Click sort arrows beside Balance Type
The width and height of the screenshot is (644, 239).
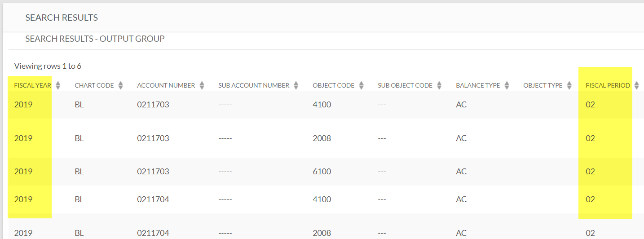click(507, 85)
